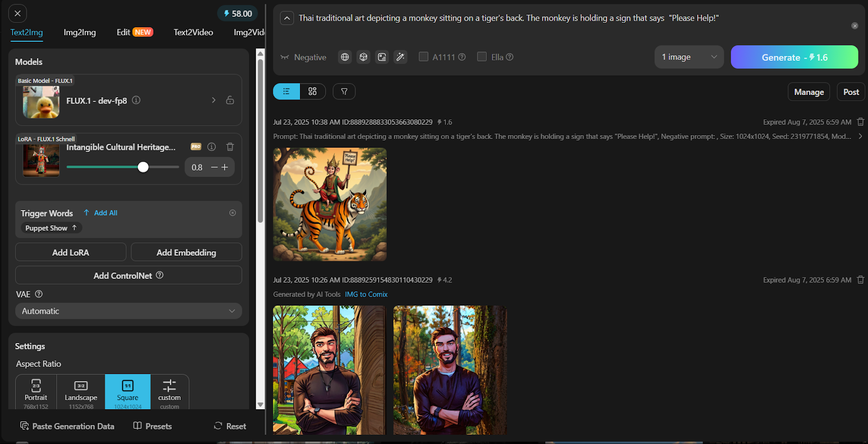The width and height of the screenshot is (868, 444).
Task: Toggle the Ella checkbox
Action: [x=482, y=57]
